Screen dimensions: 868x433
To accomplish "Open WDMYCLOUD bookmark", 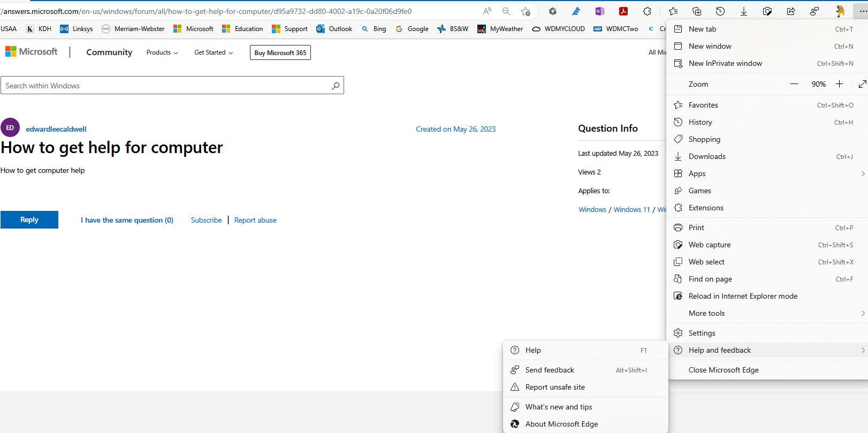I will click(x=559, y=29).
